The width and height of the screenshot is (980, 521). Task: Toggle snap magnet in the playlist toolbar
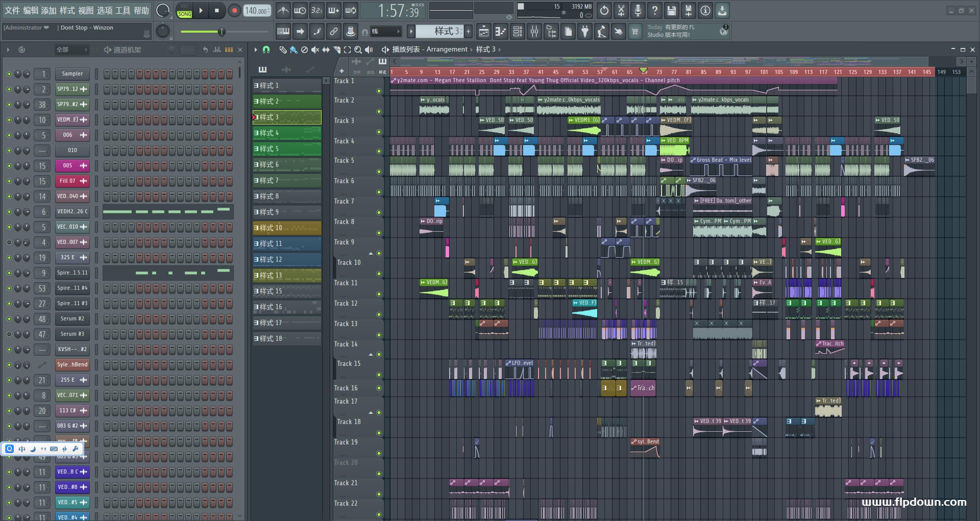click(266, 49)
